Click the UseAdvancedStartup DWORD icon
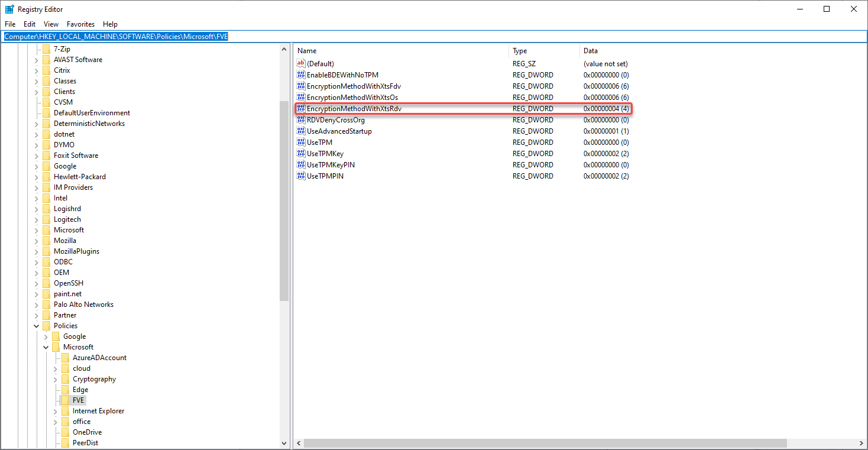Screen dimensions: 868x450 (x=301, y=131)
